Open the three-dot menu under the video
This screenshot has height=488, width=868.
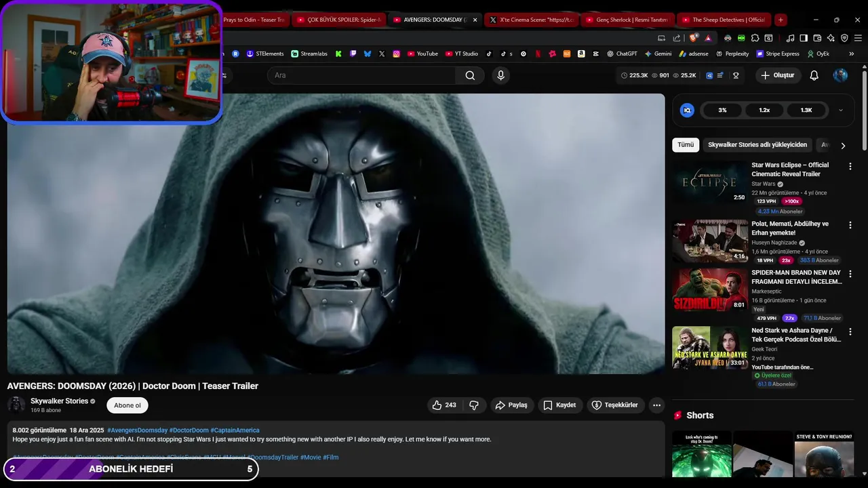click(x=656, y=405)
